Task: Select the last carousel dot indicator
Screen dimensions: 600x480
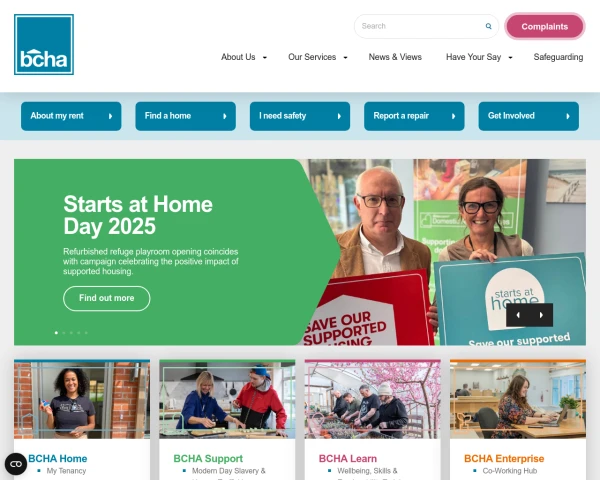Action: 86,333
